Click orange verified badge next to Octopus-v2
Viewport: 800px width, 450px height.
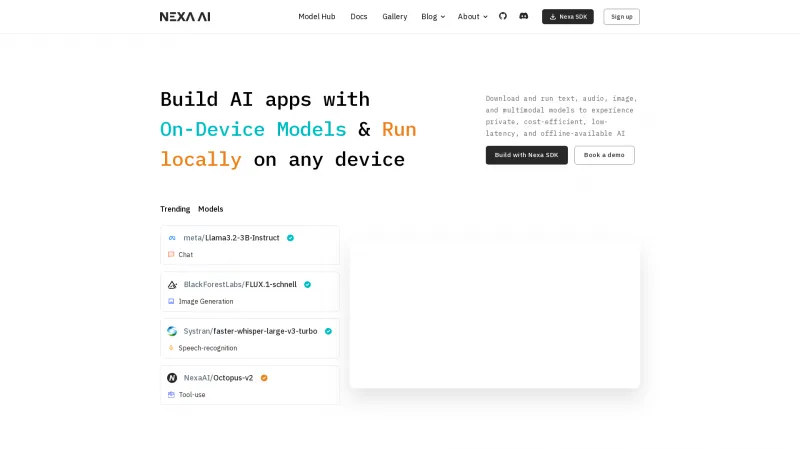264,378
